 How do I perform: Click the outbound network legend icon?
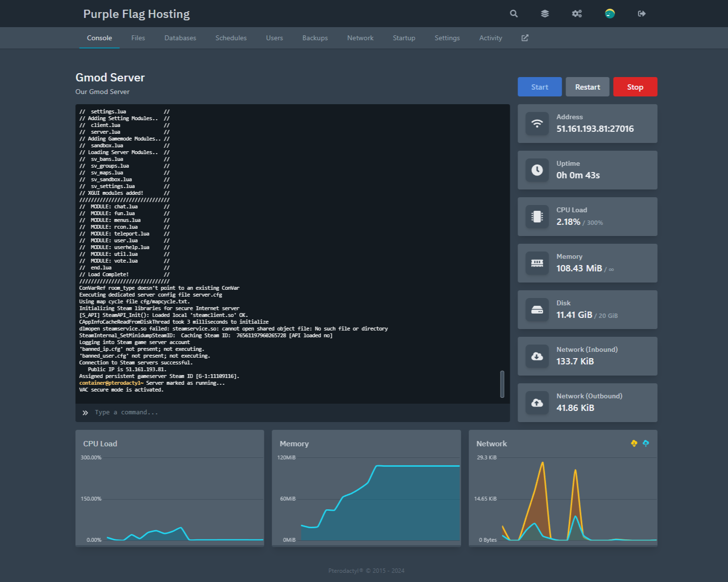coord(646,443)
